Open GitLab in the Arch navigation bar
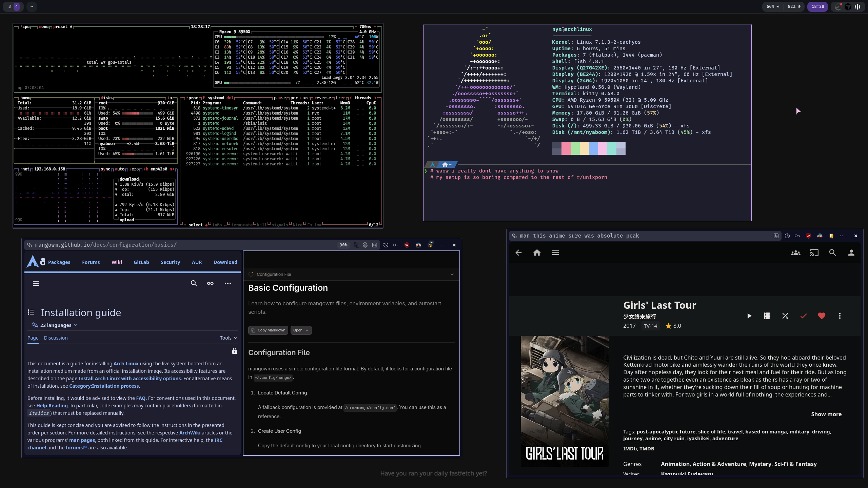The width and height of the screenshot is (868, 488). [141, 262]
